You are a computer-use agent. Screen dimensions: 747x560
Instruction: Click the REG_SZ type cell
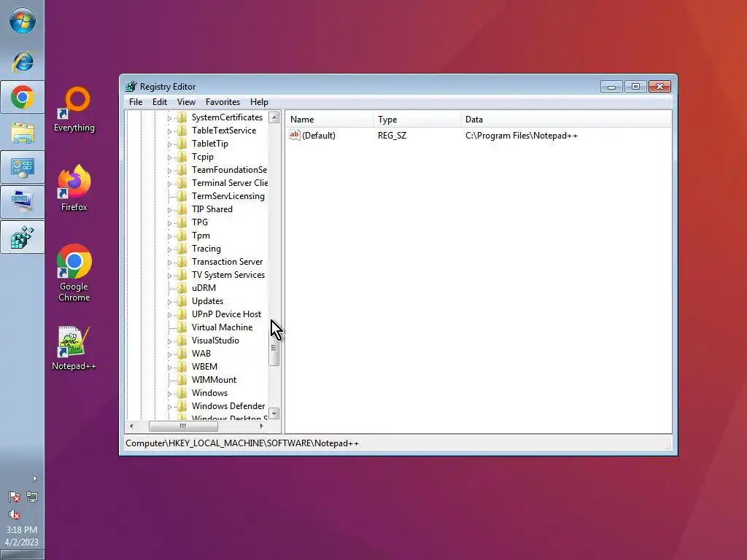[392, 136]
